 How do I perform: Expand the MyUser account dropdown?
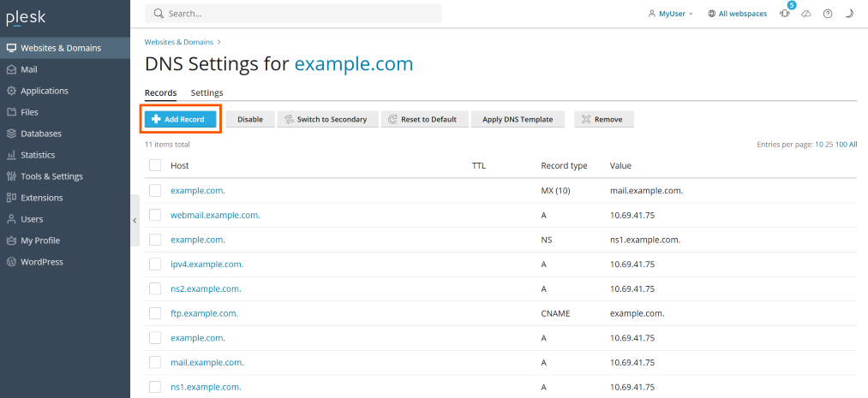click(x=671, y=14)
